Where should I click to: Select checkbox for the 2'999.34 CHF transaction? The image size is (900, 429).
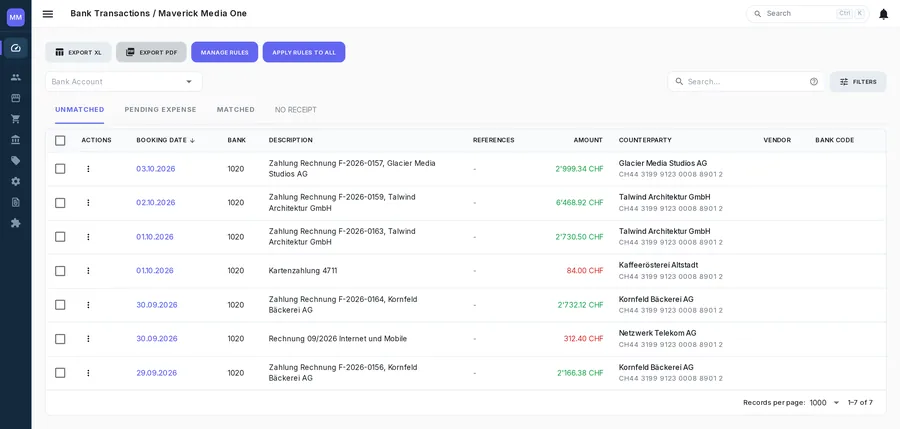pyautogui.click(x=60, y=169)
